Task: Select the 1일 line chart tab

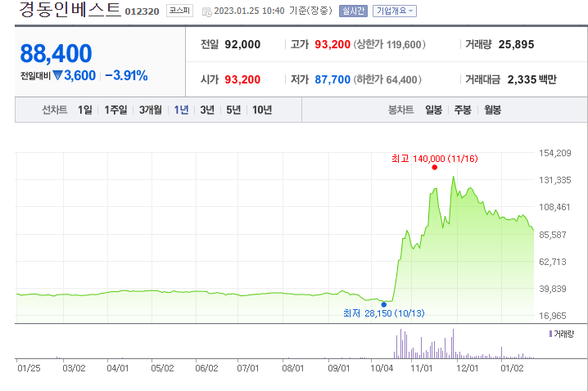Action: coord(84,110)
